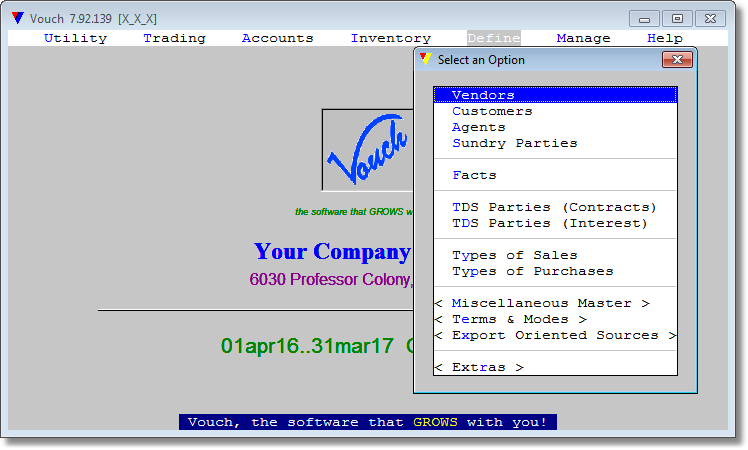The image size is (748, 450).
Task: Close the Vouch main window
Action: click(710, 19)
